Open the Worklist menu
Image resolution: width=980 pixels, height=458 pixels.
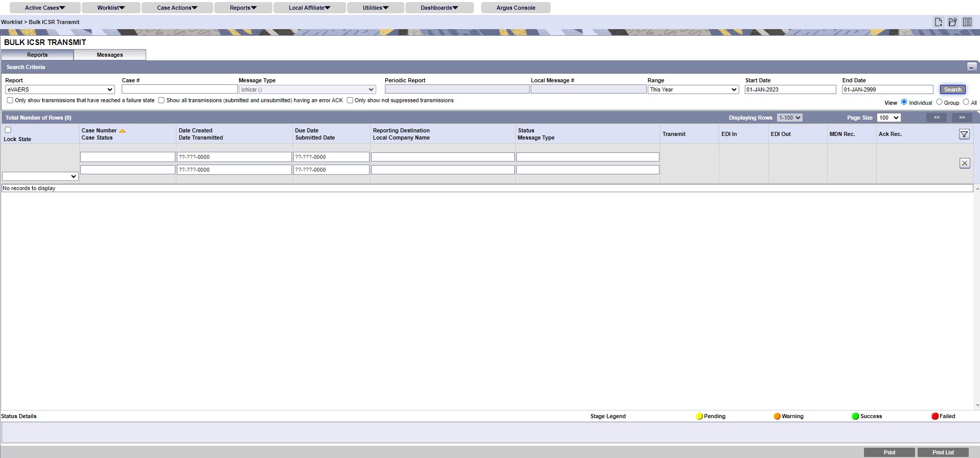tap(111, 8)
